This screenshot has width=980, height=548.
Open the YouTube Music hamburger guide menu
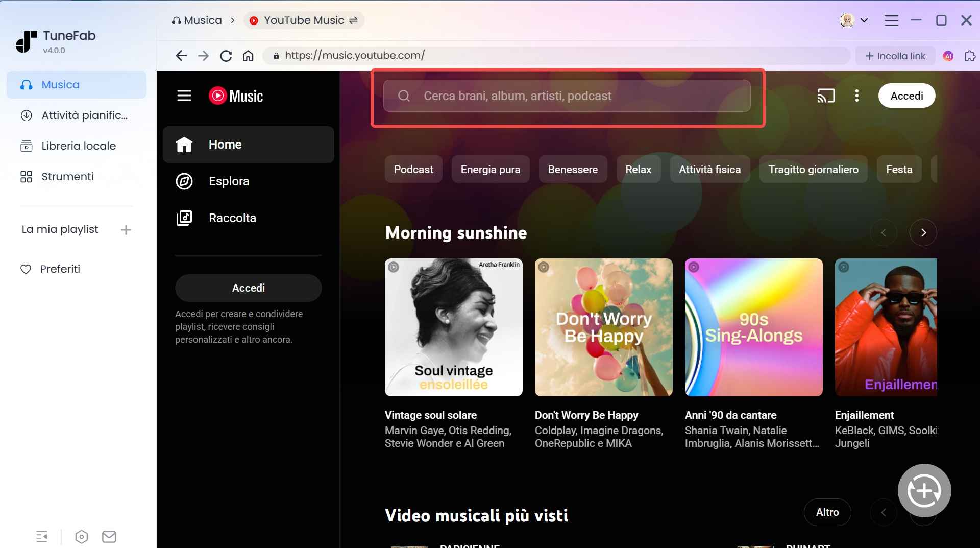click(184, 96)
